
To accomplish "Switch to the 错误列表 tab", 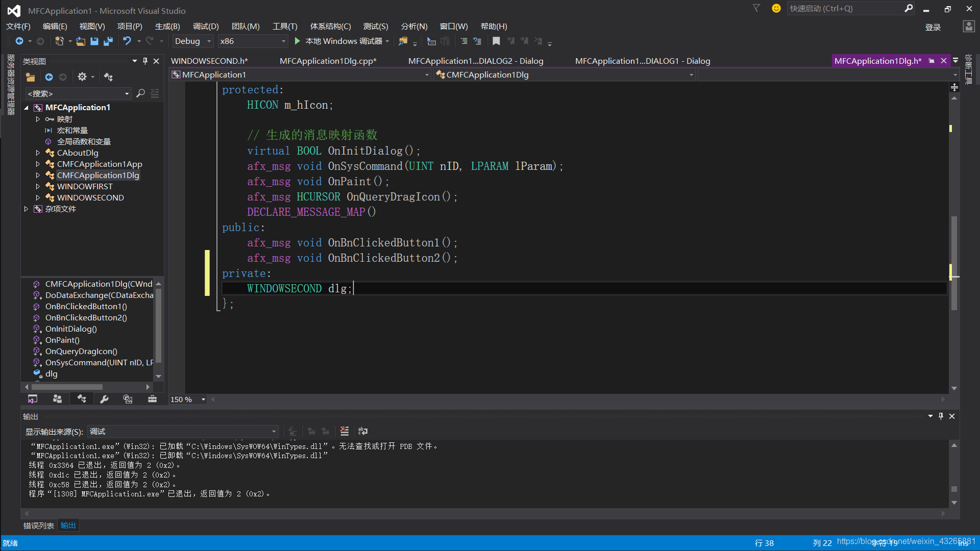I will click(39, 525).
